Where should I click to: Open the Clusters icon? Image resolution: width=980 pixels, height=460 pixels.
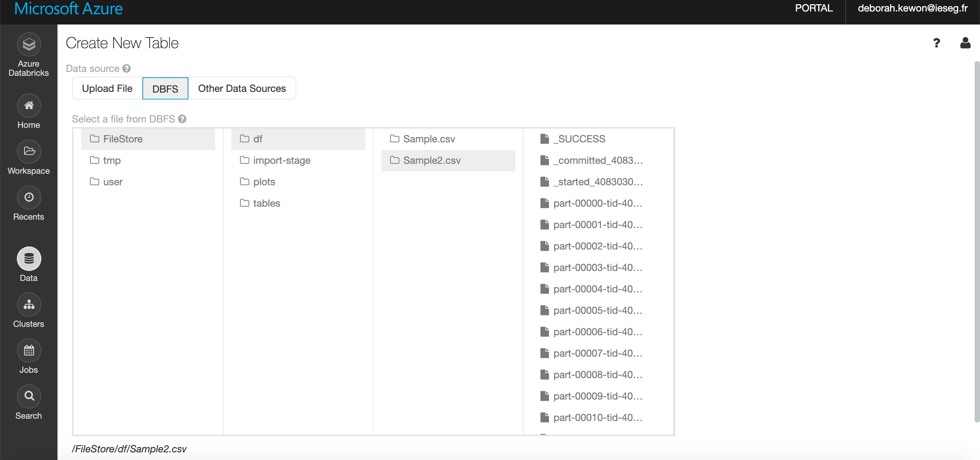click(x=28, y=305)
